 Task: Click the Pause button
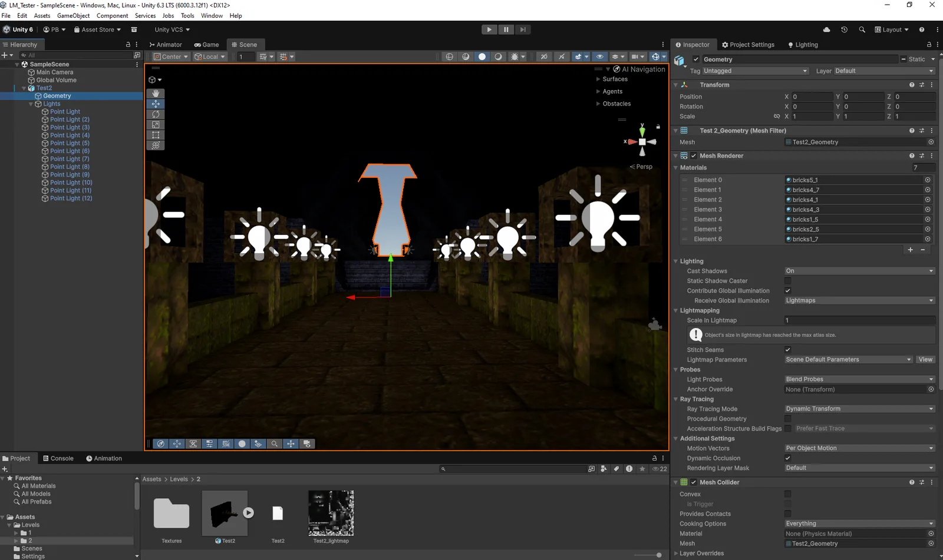click(506, 29)
